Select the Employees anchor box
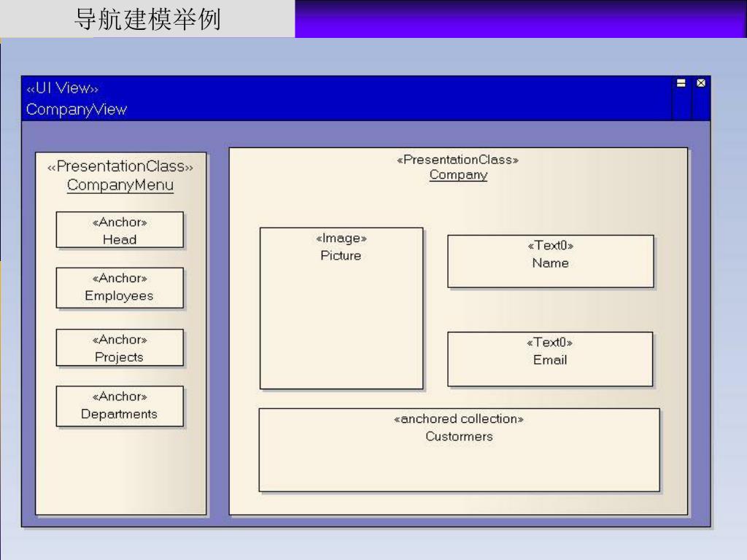Screen dimensions: 747x560 pyautogui.click(x=120, y=287)
